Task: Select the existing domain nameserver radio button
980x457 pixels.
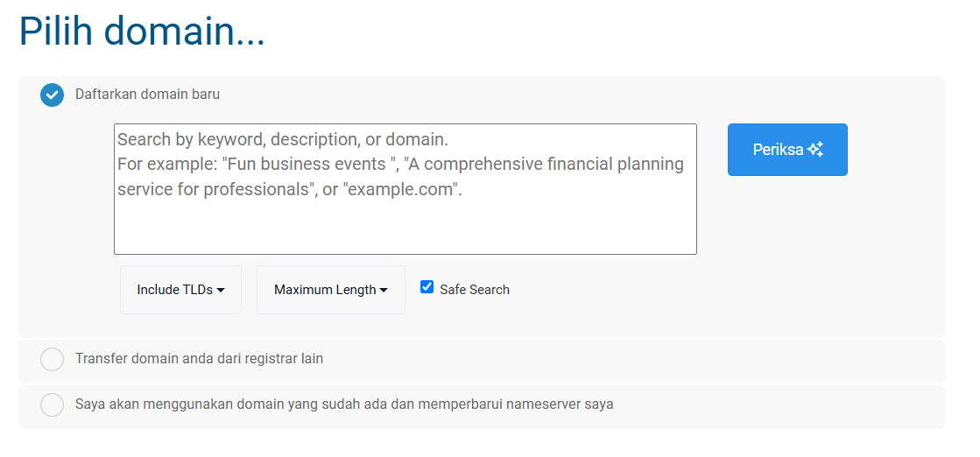Action: pos(52,404)
